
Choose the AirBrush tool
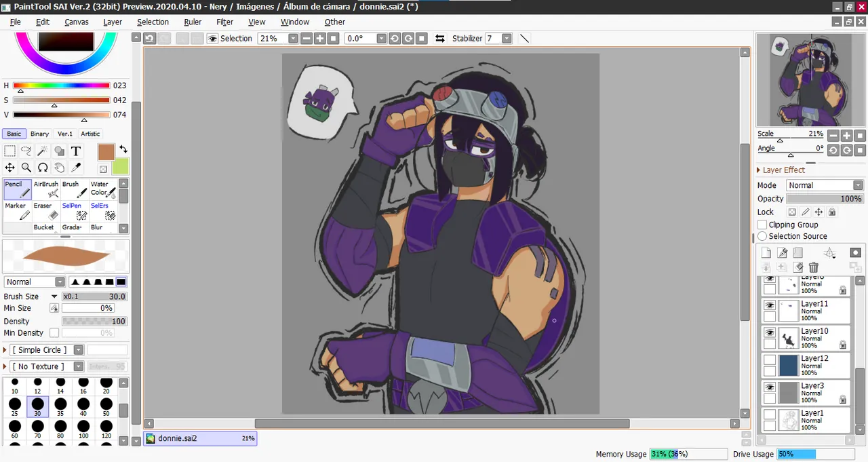(x=46, y=189)
